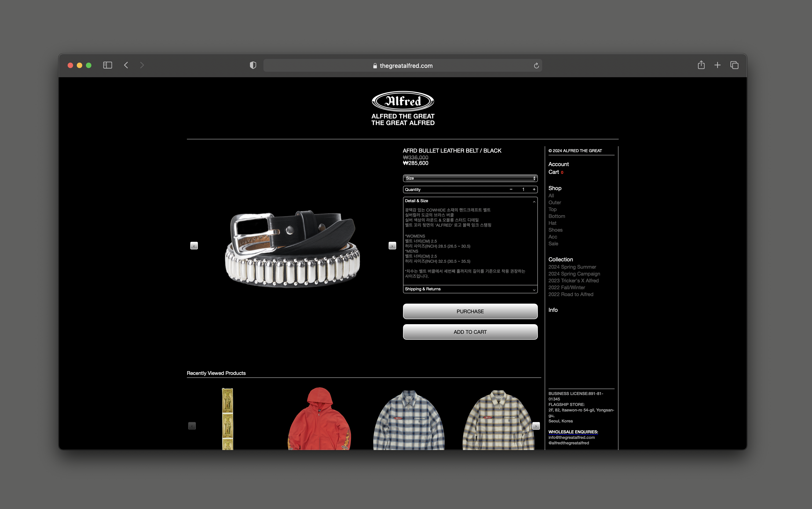Click the PURCHASE button

click(x=470, y=311)
